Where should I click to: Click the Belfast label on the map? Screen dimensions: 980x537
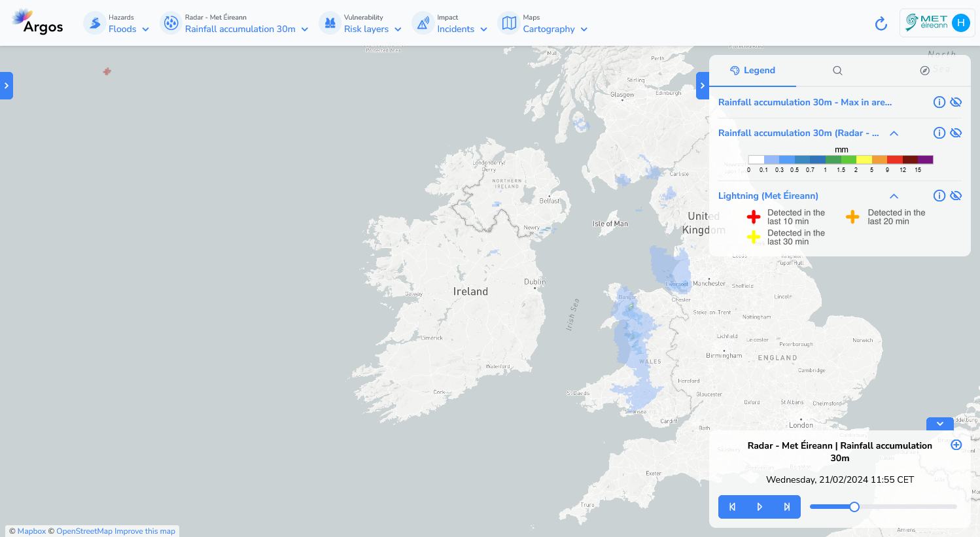[x=550, y=201]
